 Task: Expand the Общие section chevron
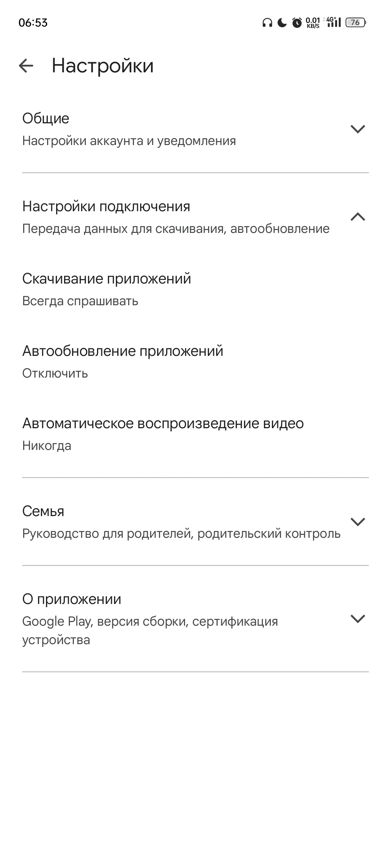pos(358,129)
